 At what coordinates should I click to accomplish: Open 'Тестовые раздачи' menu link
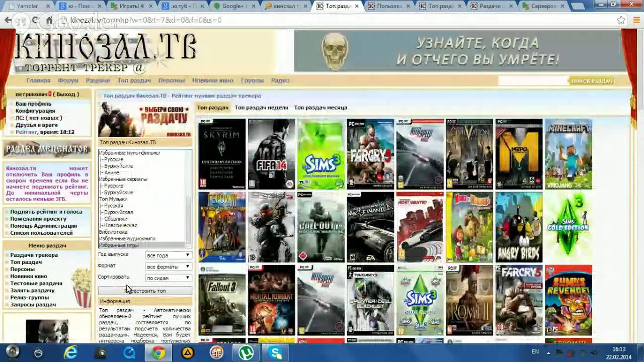coord(36,283)
